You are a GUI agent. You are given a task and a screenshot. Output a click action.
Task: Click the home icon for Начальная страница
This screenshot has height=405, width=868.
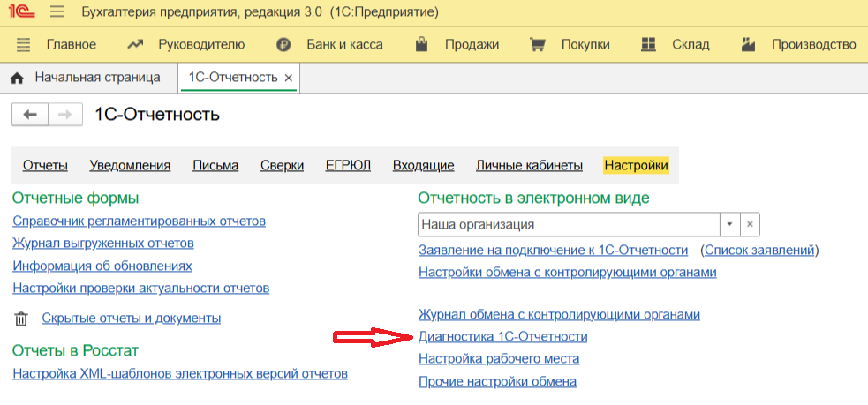[17, 78]
